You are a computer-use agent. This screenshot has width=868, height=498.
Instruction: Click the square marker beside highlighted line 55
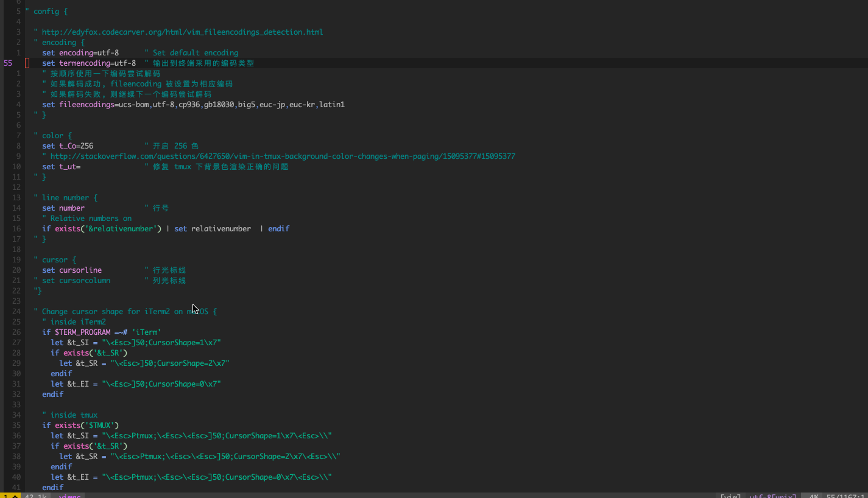(27, 63)
